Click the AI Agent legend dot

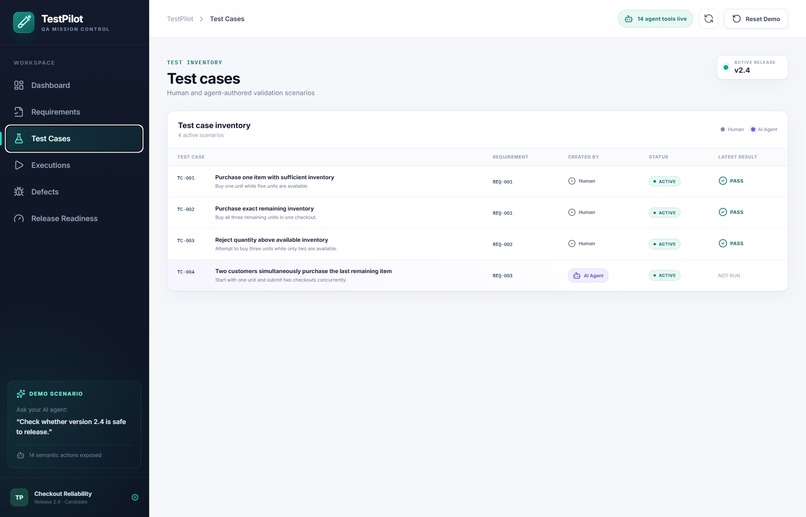point(753,130)
